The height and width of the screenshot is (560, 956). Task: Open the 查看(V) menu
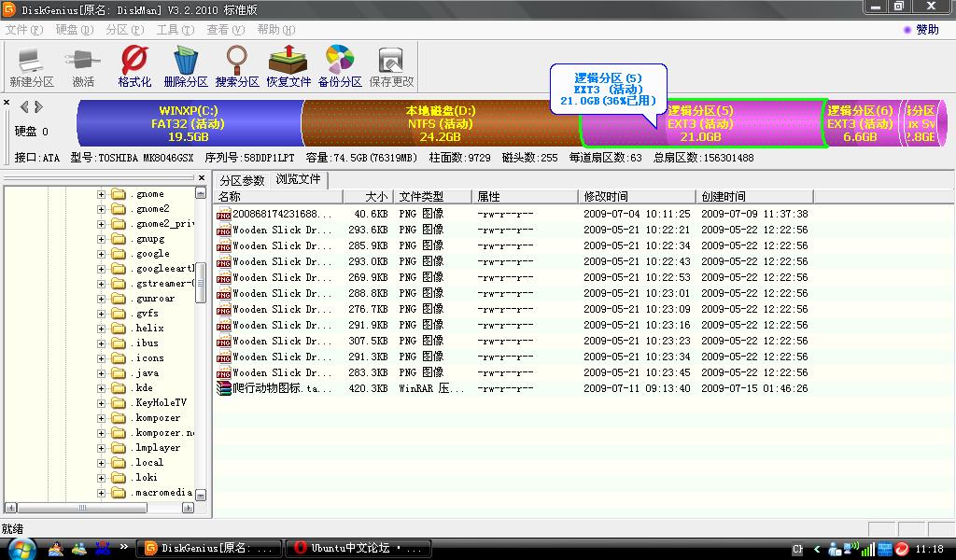click(226, 29)
